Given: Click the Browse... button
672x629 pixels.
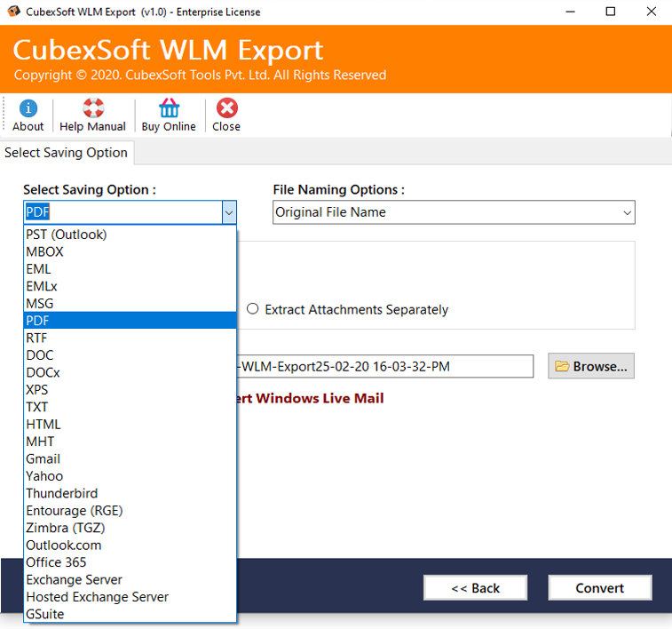Looking at the screenshot, I should coord(591,366).
